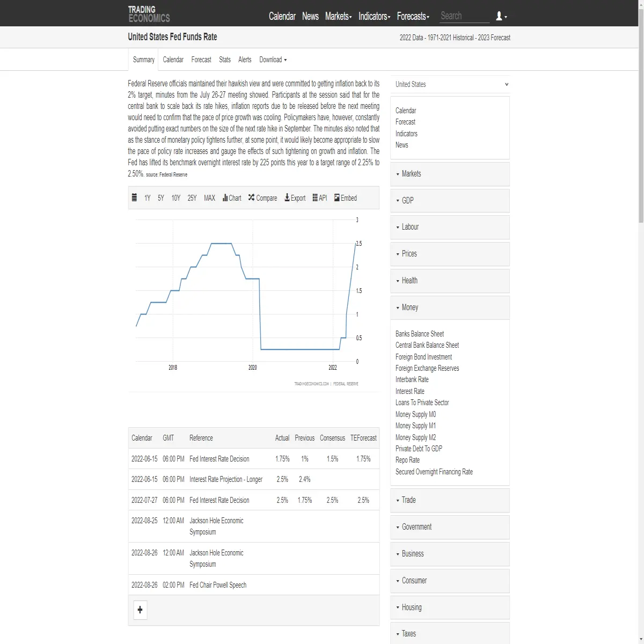Image resolution: width=644 pixels, height=644 pixels.
Task: Open the Chart type option
Action: (x=232, y=198)
